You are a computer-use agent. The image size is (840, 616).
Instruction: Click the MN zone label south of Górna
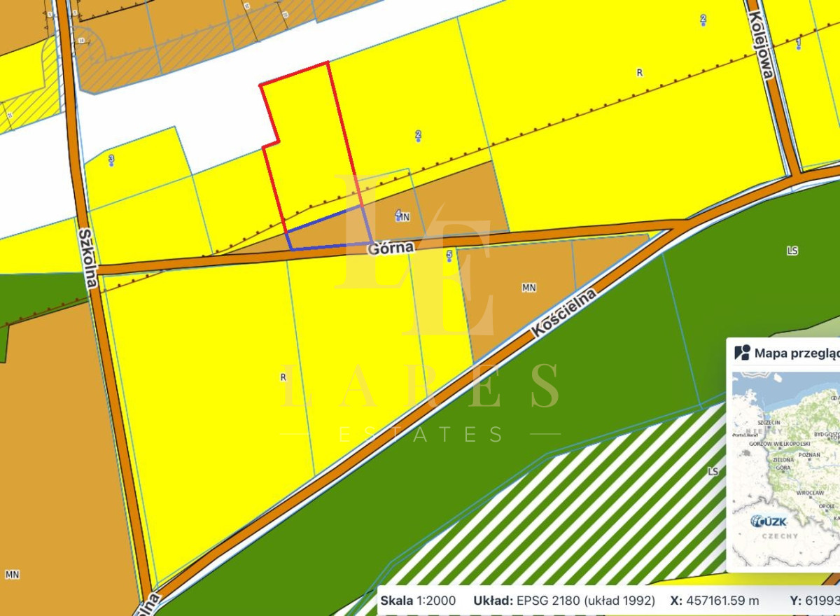(529, 288)
